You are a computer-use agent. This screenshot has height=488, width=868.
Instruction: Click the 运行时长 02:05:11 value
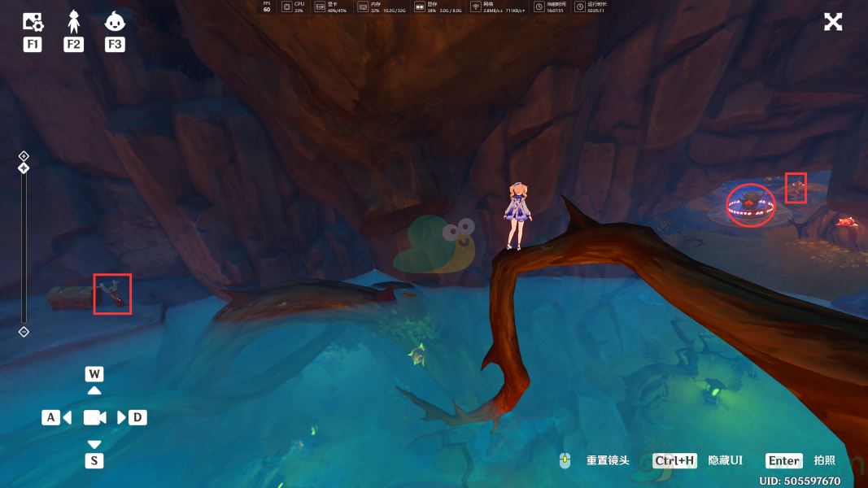pos(595,11)
